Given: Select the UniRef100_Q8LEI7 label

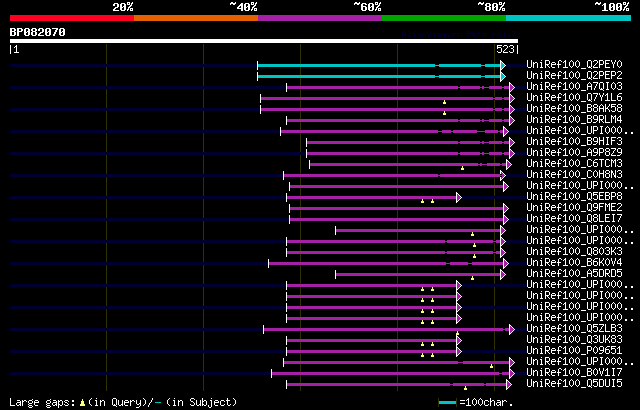Looking at the screenshot, I should pos(574,219).
